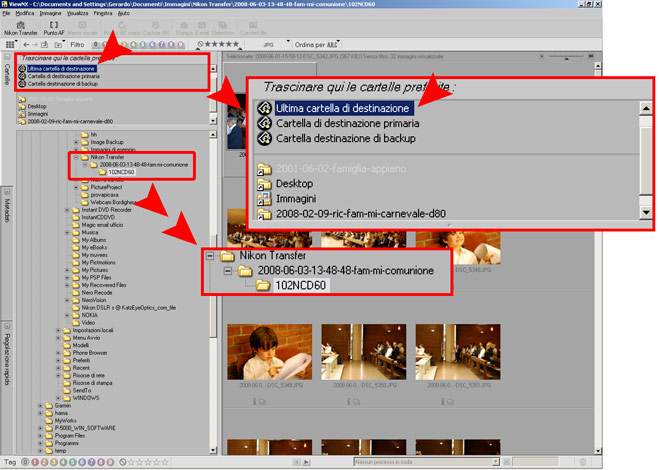Select the DSC_5350.JPG thumbnail
The image size is (660, 470).
tap(364, 352)
